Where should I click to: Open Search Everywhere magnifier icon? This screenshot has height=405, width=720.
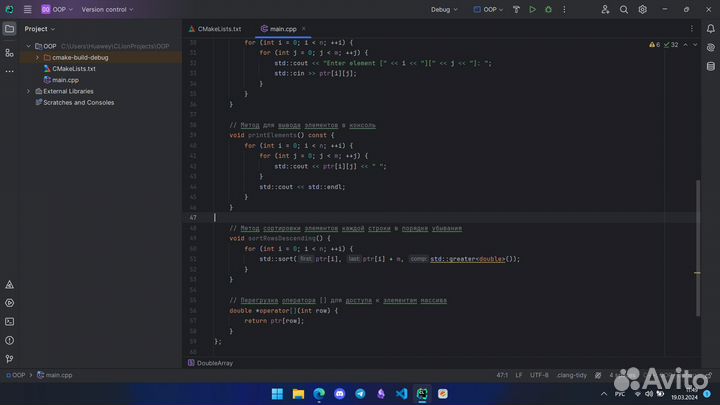click(x=624, y=9)
